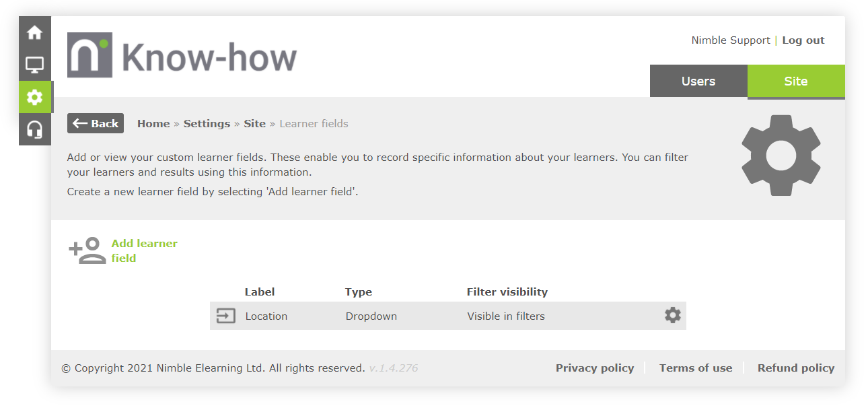
Task: Open the monitor courses icon in sidebar
Action: 34,65
